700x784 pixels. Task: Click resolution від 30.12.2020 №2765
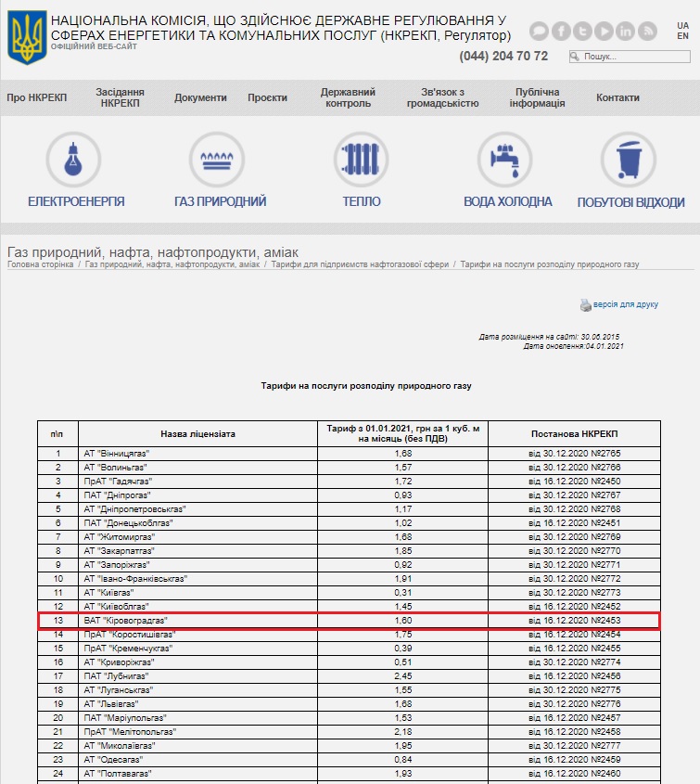tap(575, 454)
